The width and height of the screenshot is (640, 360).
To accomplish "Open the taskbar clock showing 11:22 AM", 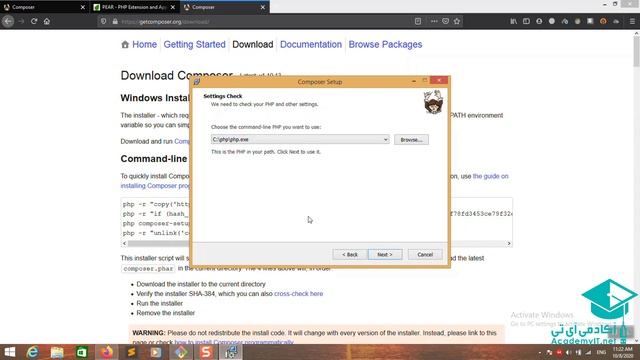I will pyautogui.click(x=623, y=352).
